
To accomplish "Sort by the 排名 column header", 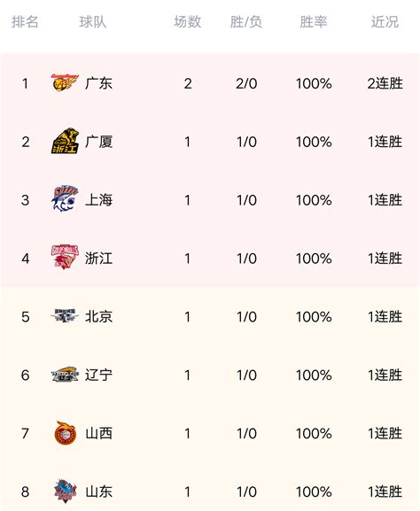I will coord(25,22).
